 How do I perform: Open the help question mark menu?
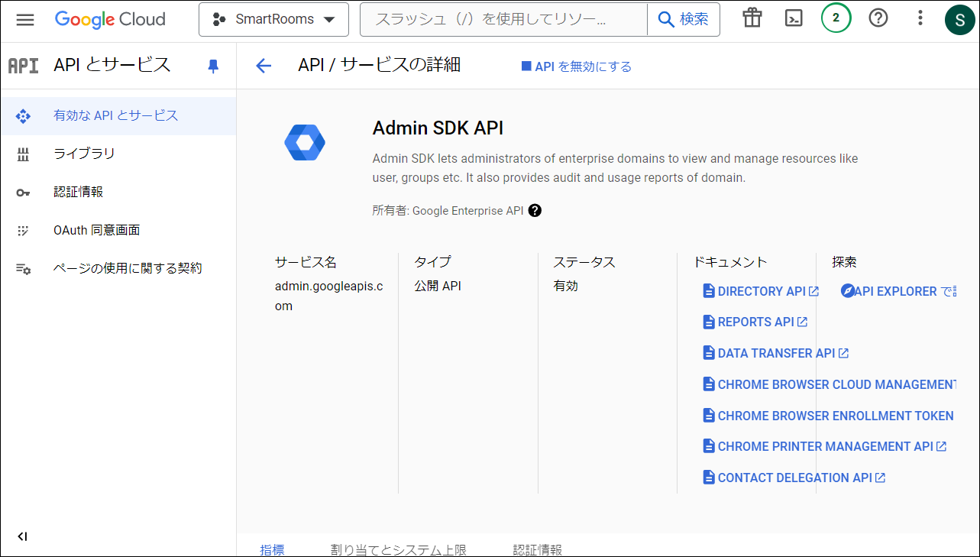(x=878, y=18)
